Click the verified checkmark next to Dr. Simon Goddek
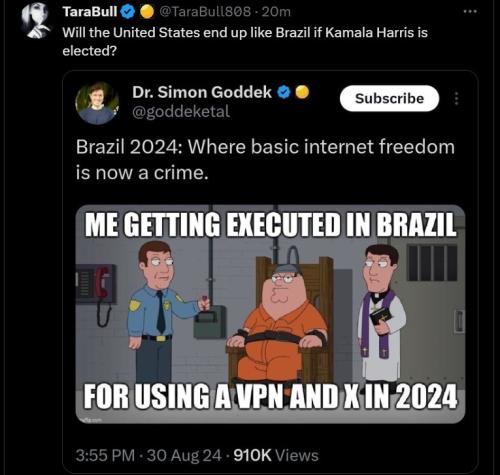 point(284,92)
